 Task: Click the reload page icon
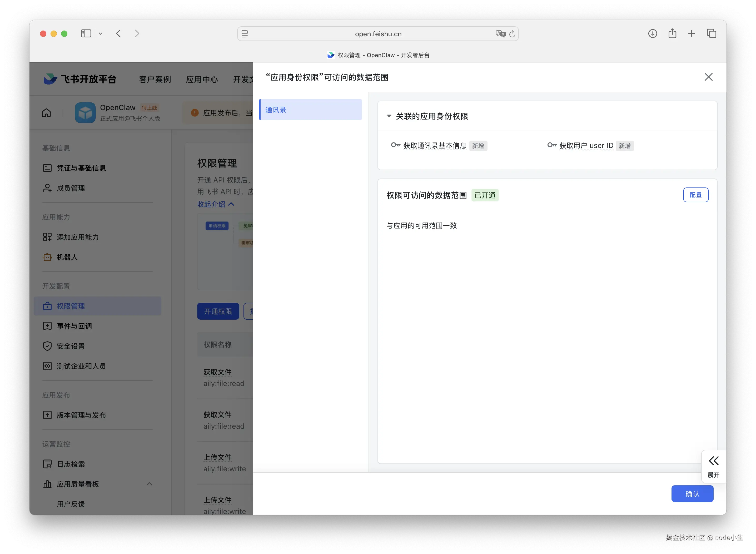(512, 34)
